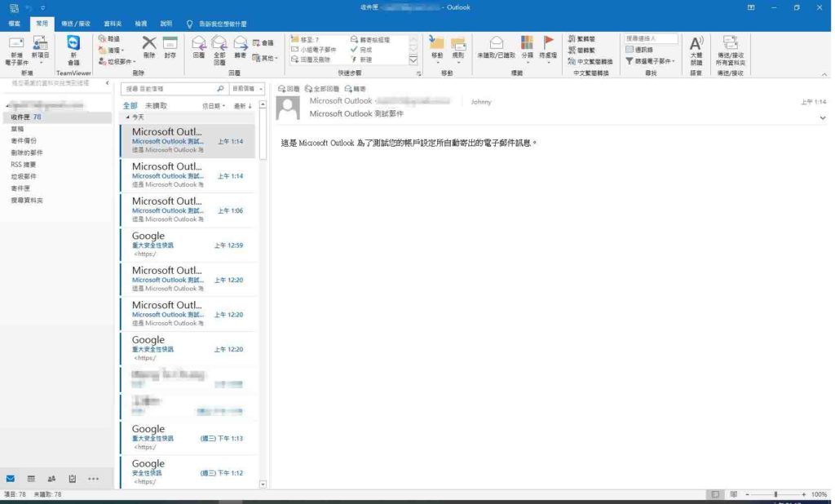Archive the message using 封存
The width and height of the screenshot is (835, 504).
point(170,47)
